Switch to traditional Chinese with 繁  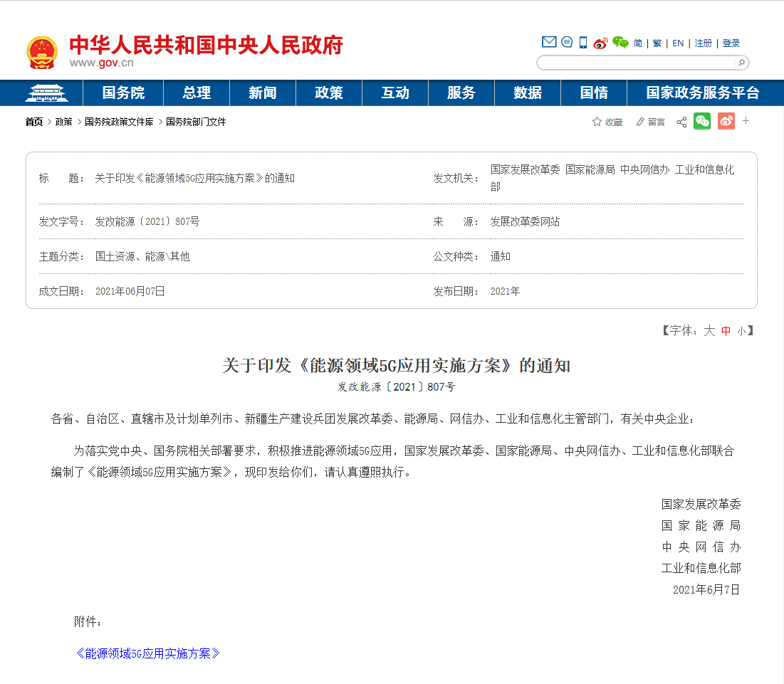pyautogui.click(x=656, y=43)
